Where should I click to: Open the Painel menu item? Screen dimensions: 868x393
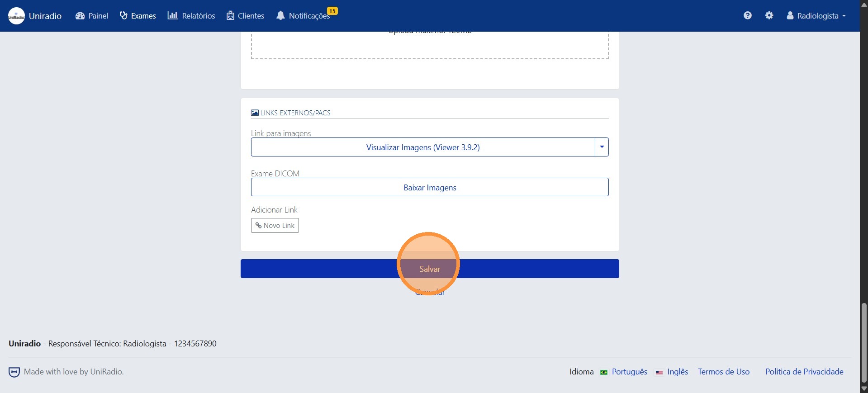pyautogui.click(x=92, y=16)
